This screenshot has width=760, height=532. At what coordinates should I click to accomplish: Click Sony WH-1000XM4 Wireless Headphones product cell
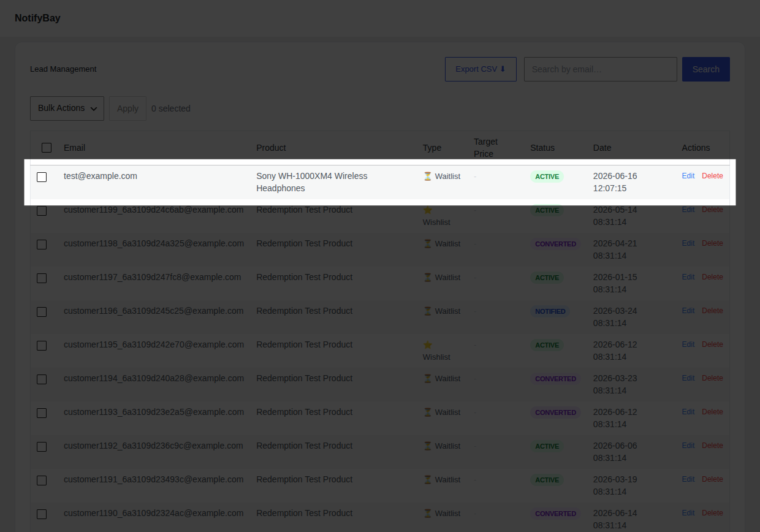coord(311,182)
